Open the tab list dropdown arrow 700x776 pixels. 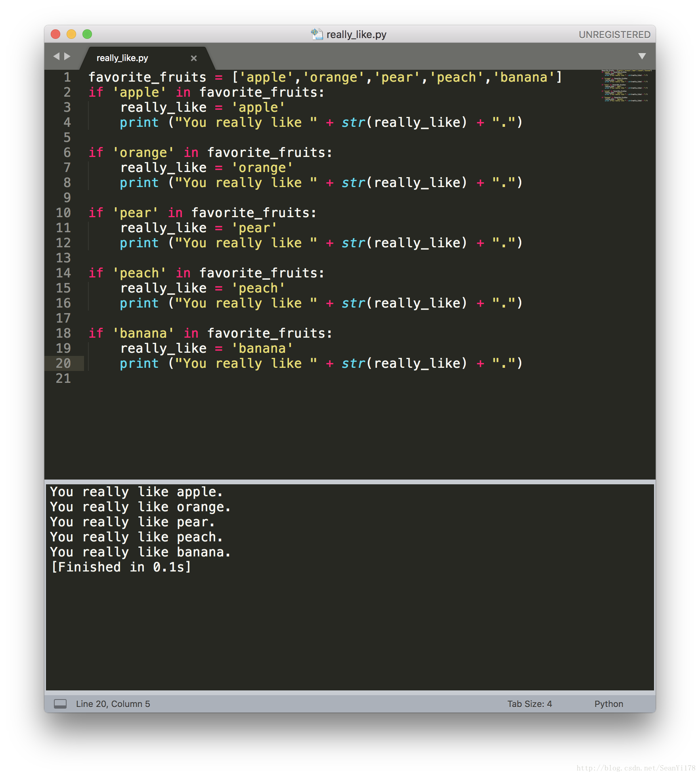pyautogui.click(x=642, y=56)
